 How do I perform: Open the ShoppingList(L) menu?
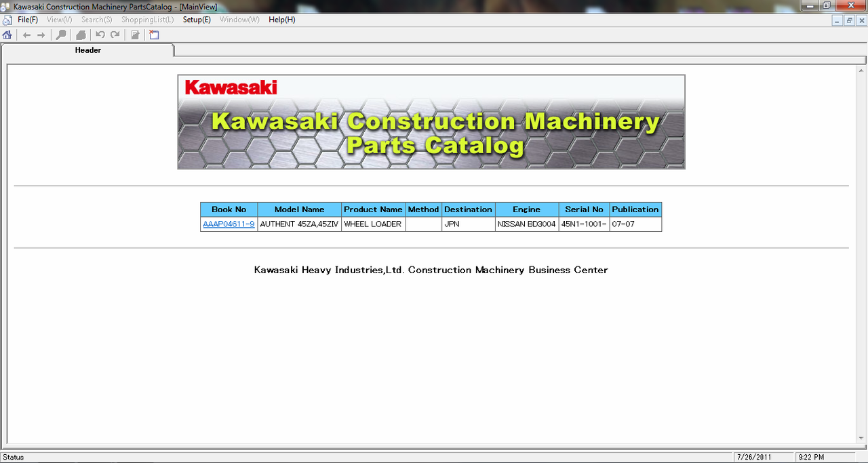(x=147, y=20)
